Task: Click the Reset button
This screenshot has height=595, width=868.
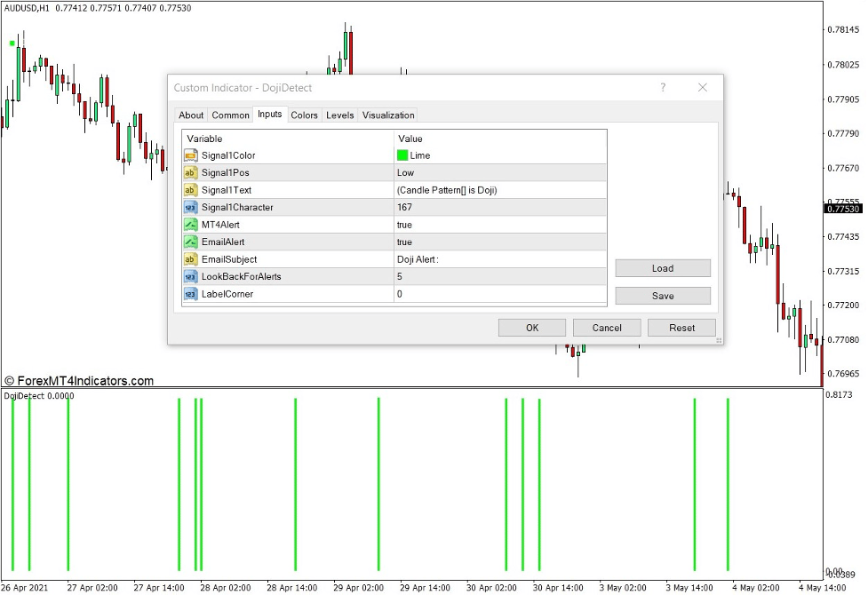Action: [681, 328]
